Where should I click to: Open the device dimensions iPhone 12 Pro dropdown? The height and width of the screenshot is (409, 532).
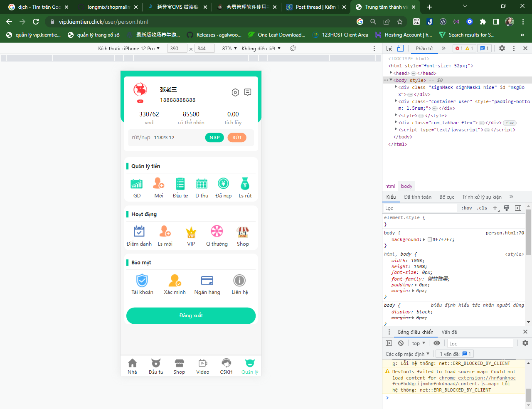click(x=129, y=48)
